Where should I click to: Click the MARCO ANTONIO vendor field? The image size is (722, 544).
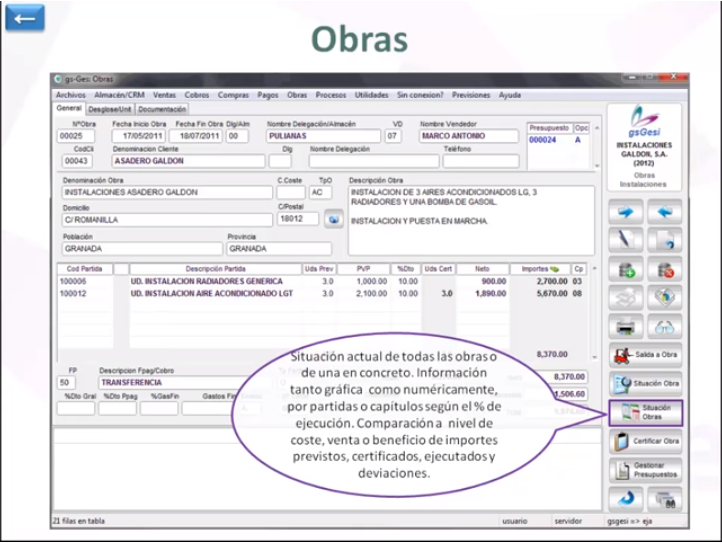[x=469, y=136]
